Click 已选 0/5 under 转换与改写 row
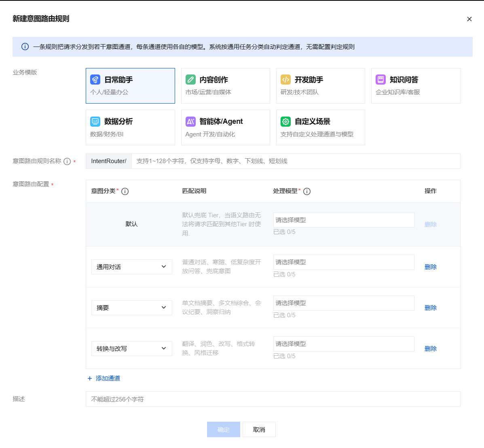The width and height of the screenshot is (484, 448). click(x=284, y=356)
